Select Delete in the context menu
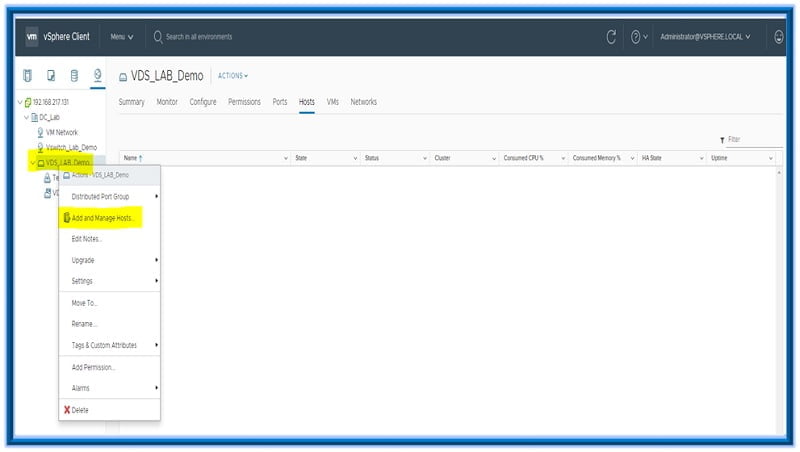The image size is (800, 452). click(x=80, y=410)
